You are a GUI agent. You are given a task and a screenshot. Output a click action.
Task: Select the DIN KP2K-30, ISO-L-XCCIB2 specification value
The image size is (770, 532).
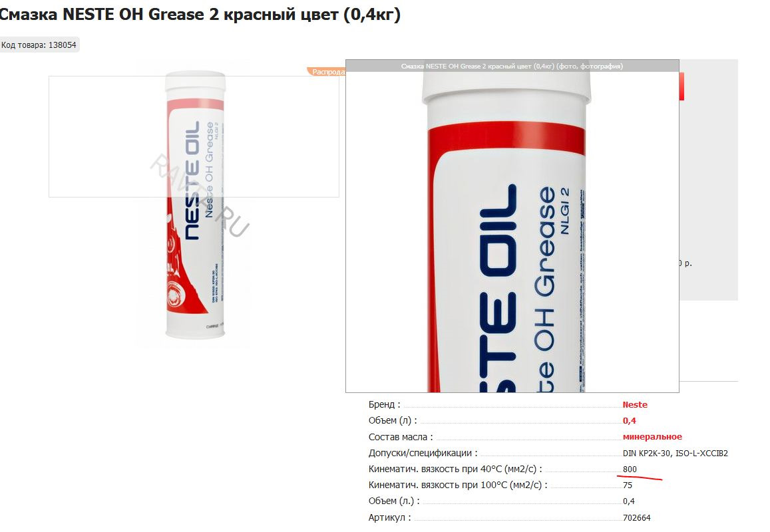(x=675, y=453)
